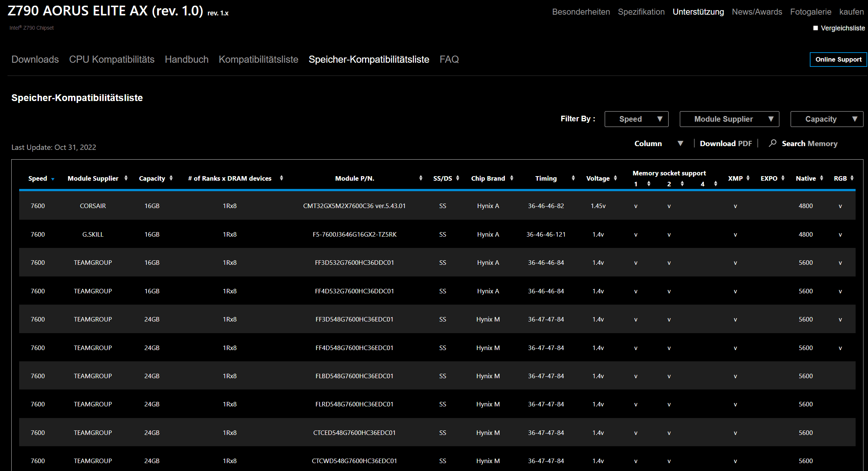Click rev. 1.x revision label
This screenshot has height=471, width=868.
[218, 13]
